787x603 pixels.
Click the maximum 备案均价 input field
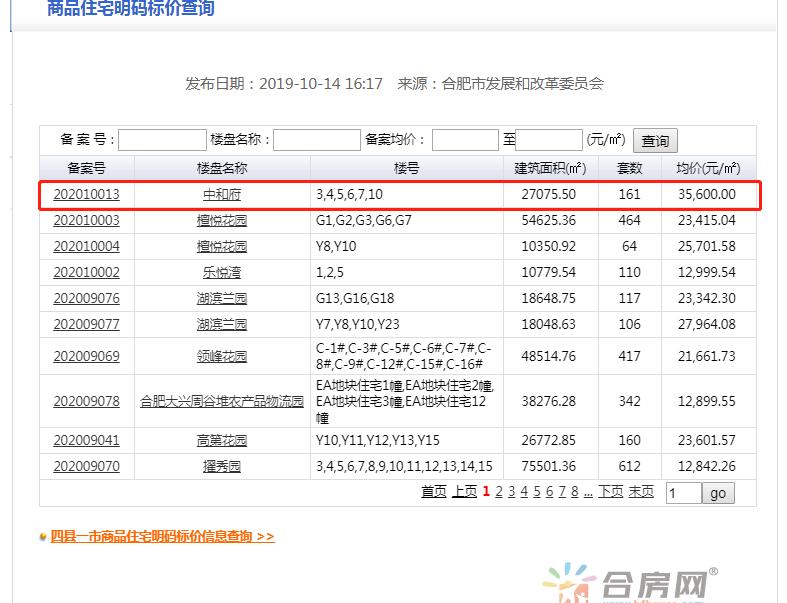point(549,140)
